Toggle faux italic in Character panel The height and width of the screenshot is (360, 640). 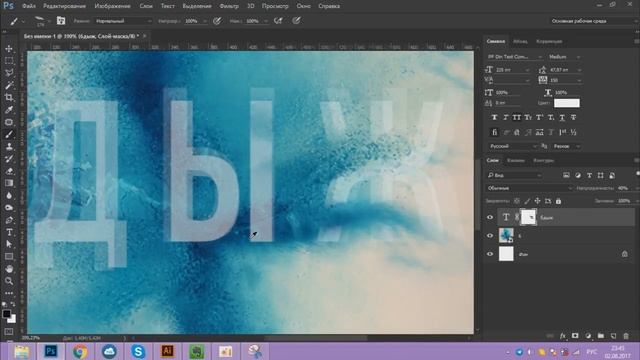[x=505, y=118]
